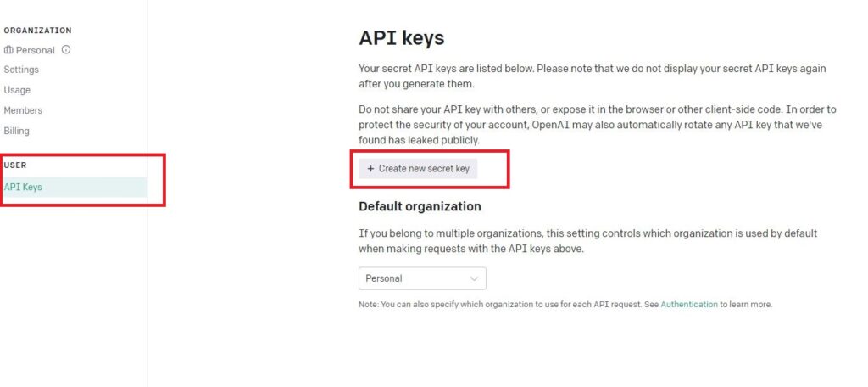This screenshot has height=387, width=868.
Task: Click the USER section label
Action: (x=15, y=165)
